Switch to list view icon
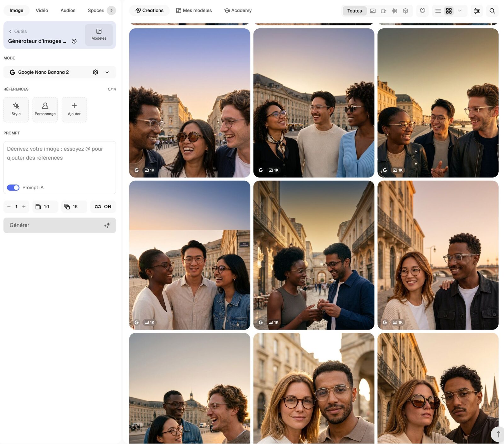504x444 pixels. point(438,11)
